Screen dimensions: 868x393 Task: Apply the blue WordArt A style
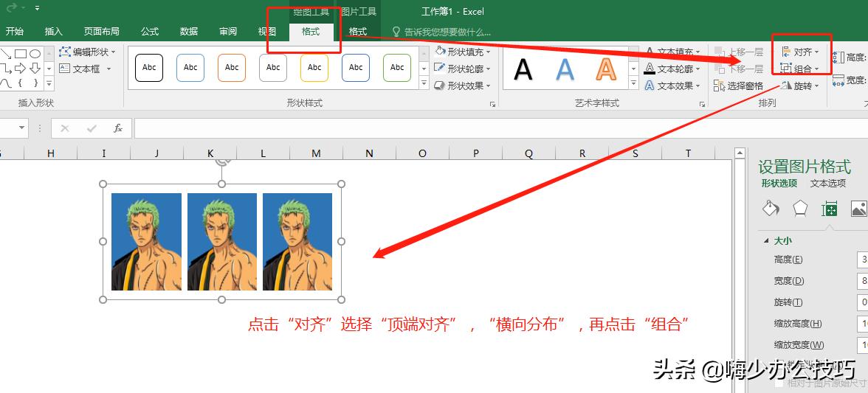[565, 69]
